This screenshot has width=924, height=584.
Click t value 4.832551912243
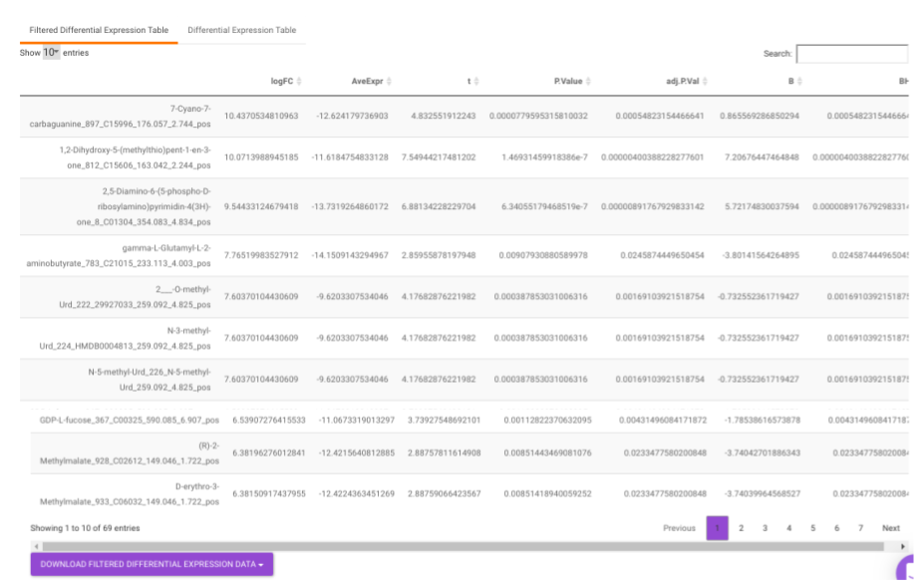pyautogui.click(x=444, y=116)
